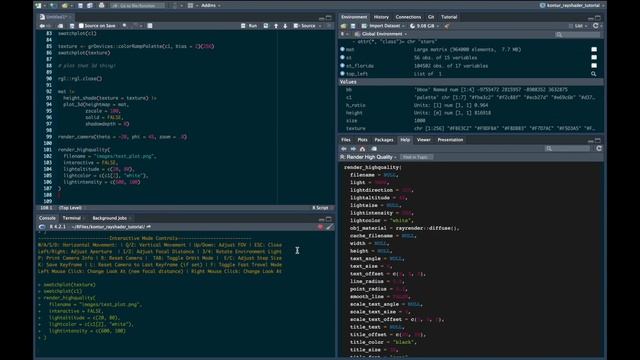Click the Save current document icon in main toolbar
Screen dimensions: 640x360
[80, 5]
